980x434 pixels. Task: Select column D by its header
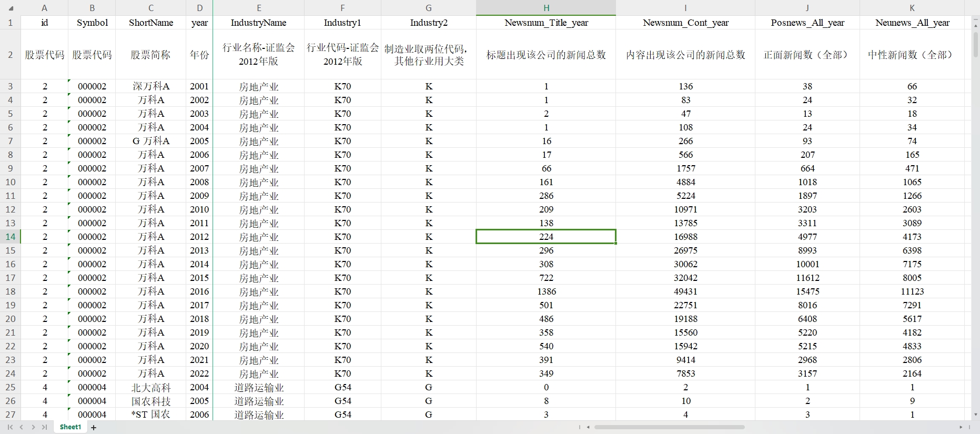point(199,8)
